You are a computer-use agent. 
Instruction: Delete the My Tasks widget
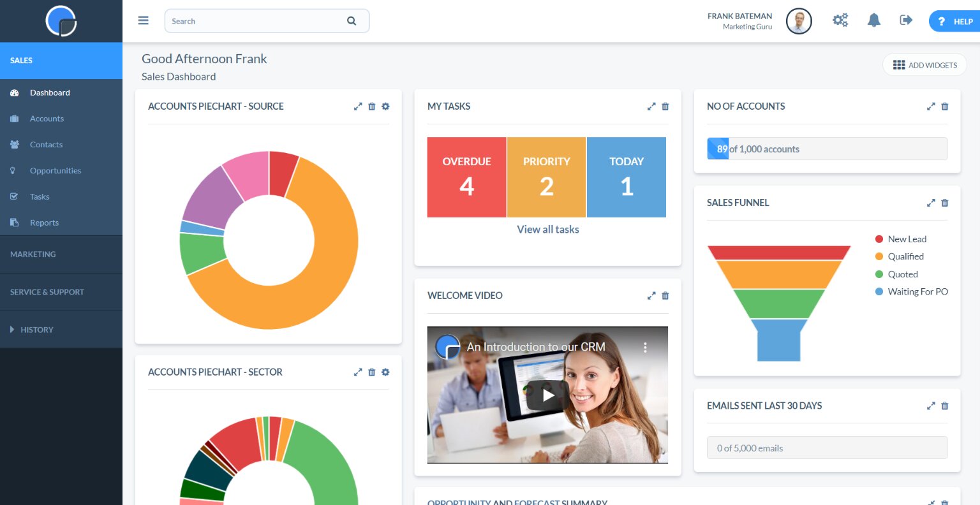pyautogui.click(x=665, y=106)
